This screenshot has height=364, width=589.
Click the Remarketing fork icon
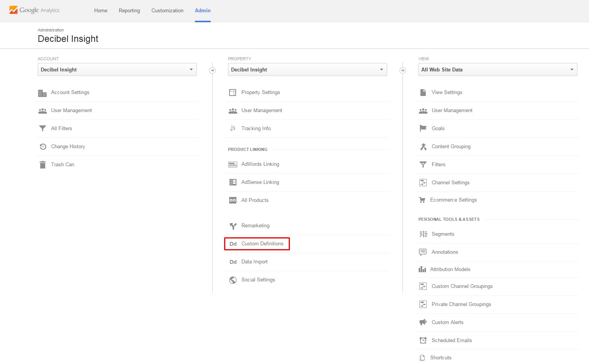(x=233, y=226)
